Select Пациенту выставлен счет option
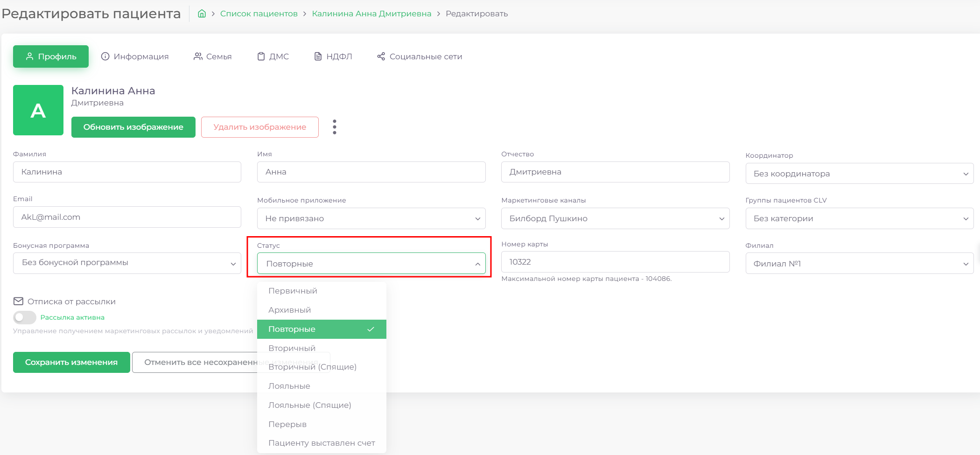The image size is (980, 455). [322, 443]
